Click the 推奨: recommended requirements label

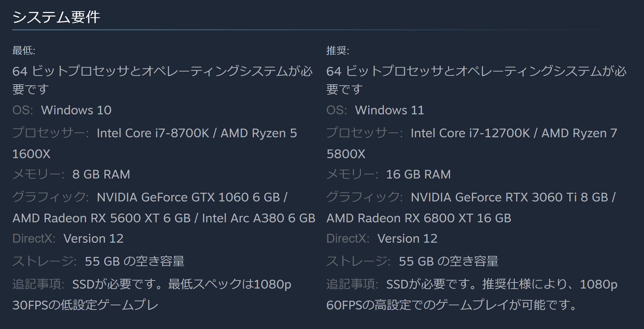(338, 50)
